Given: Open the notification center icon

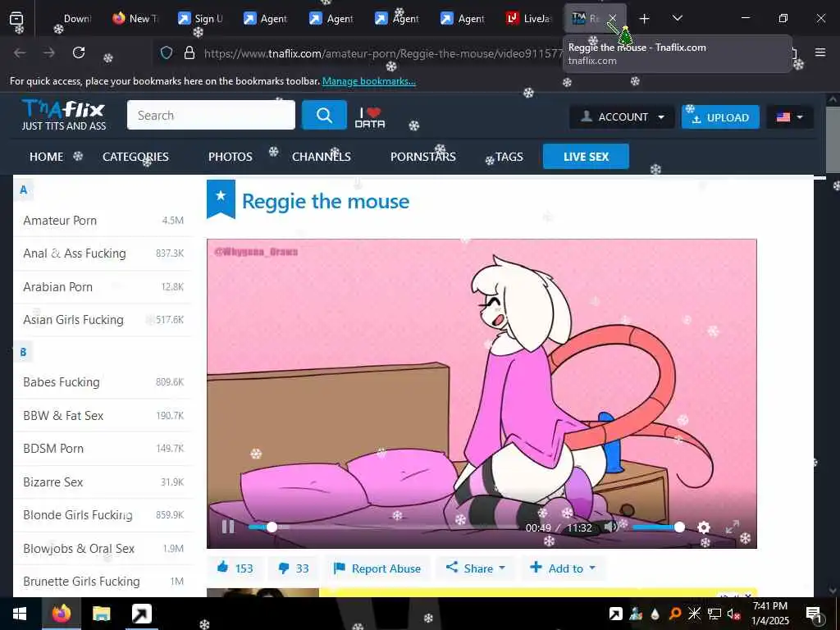Looking at the screenshot, I should pyautogui.click(x=814, y=614).
